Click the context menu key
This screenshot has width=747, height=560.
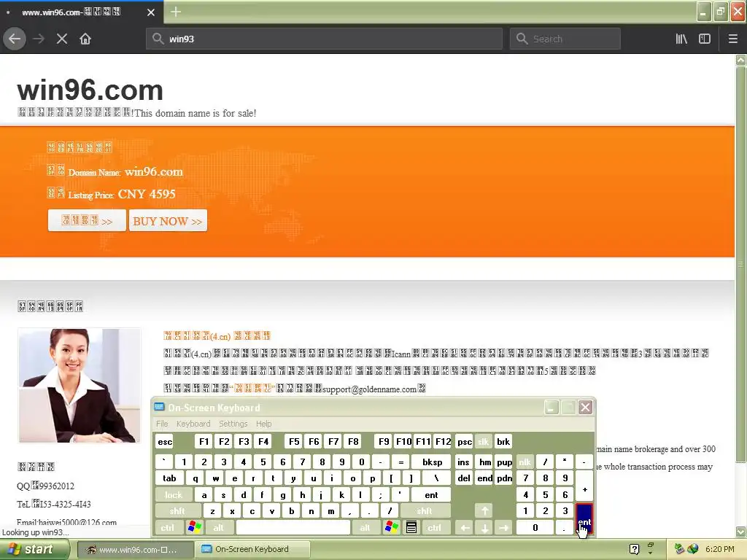(x=411, y=528)
